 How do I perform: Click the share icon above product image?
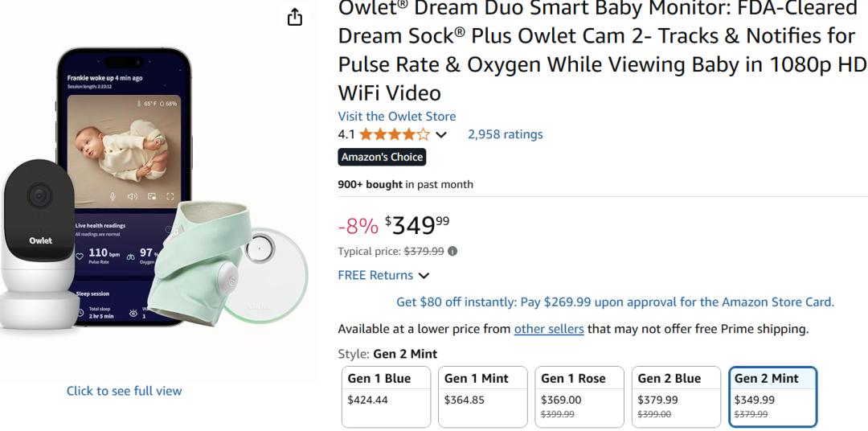(295, 17)
